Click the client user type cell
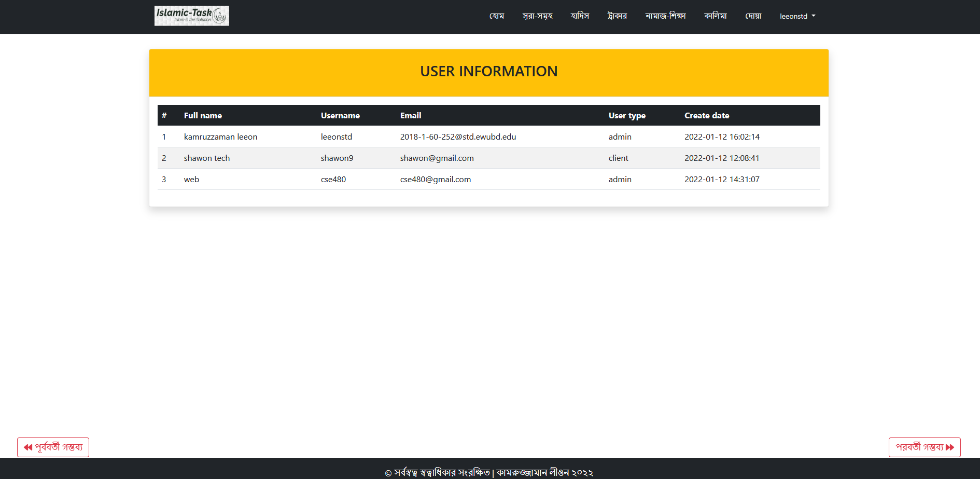Screen dimensions: 980x479 click(618, 158)
